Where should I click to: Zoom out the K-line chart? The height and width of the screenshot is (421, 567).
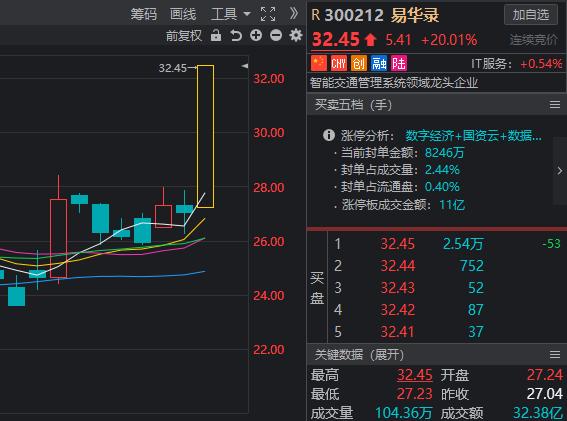[276, 35]
